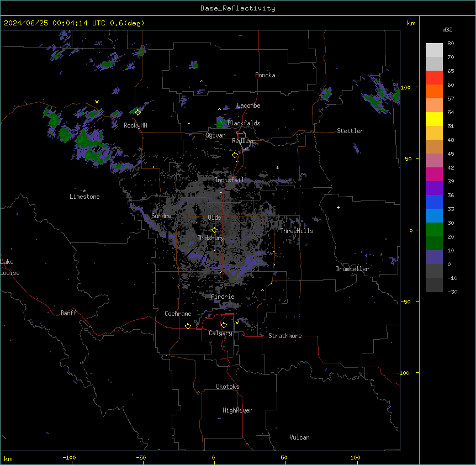Select the slate blue 0-10 dBZ legend swatch
Screen dimensions: 476x465
click(434, 257)
